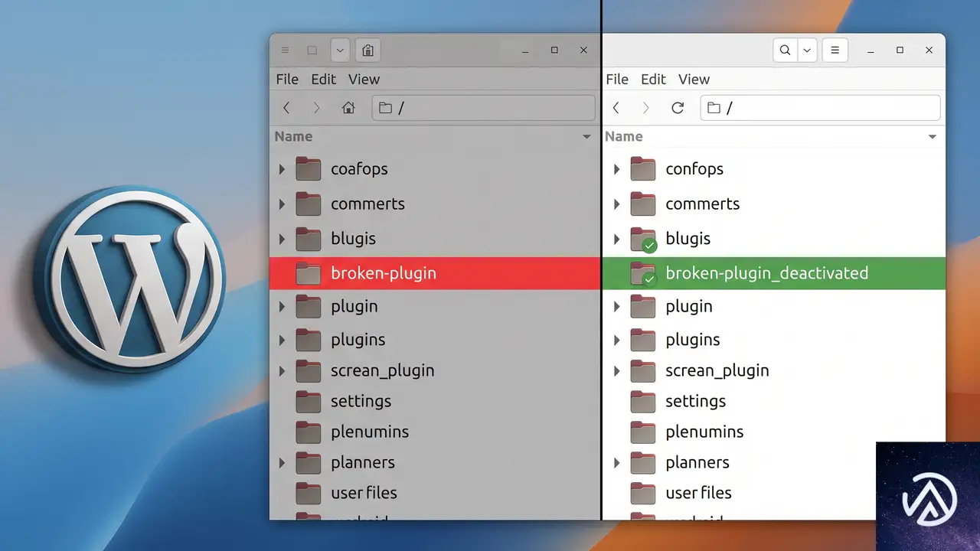Screen dimensions: 980x551
Task: Click the Name column header in left pane
Action: [x=293, y=137]
